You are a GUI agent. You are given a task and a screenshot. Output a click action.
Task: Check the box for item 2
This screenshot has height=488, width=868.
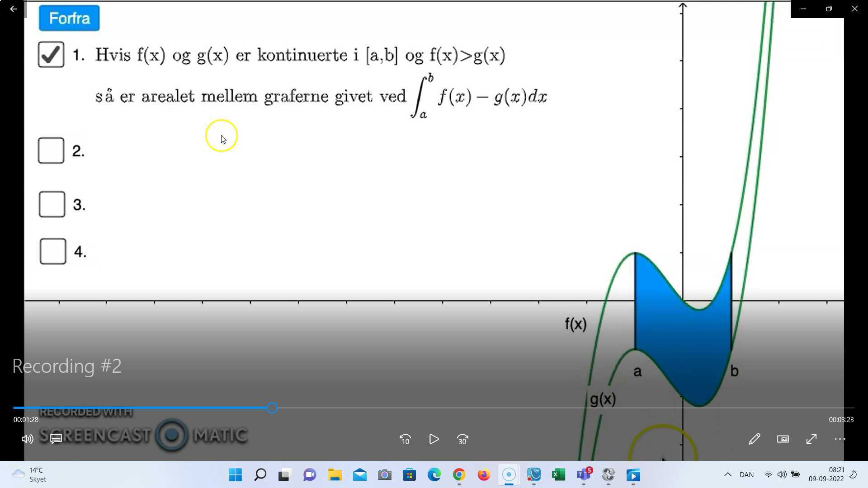pyautogui.click(x=51, y=150)
